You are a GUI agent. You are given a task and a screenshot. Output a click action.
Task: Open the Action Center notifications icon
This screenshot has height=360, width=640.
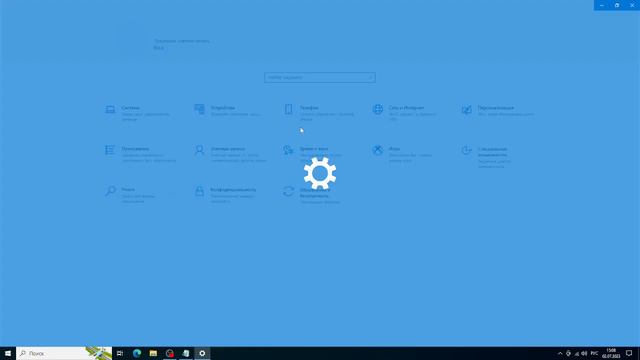point(629,353)
